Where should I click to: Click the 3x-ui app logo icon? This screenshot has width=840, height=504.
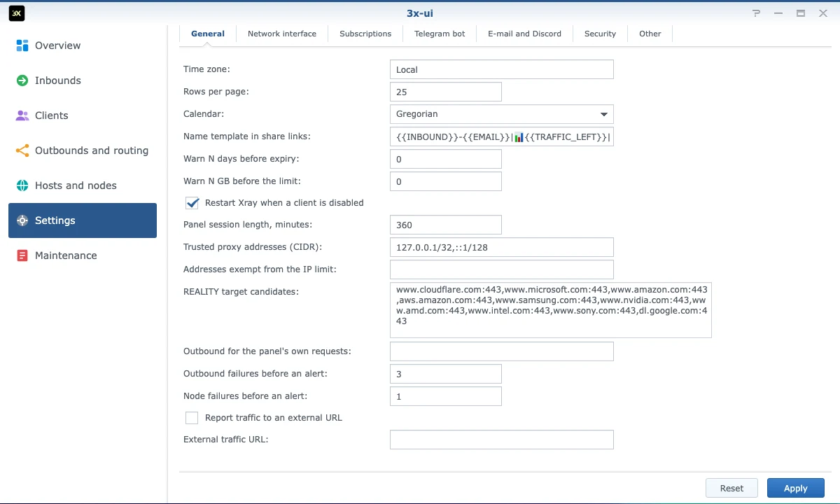click(x=17, y=13)
